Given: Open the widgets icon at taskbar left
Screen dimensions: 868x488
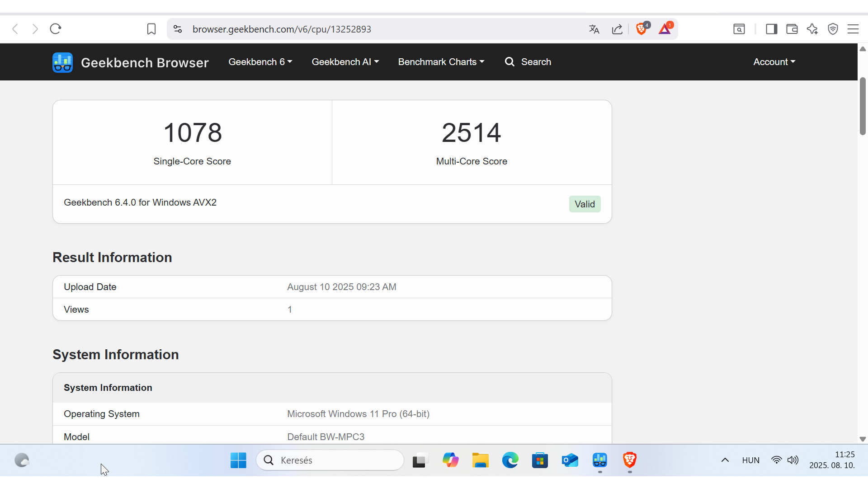Looking at the screenshot, I should tap(22, 460).
